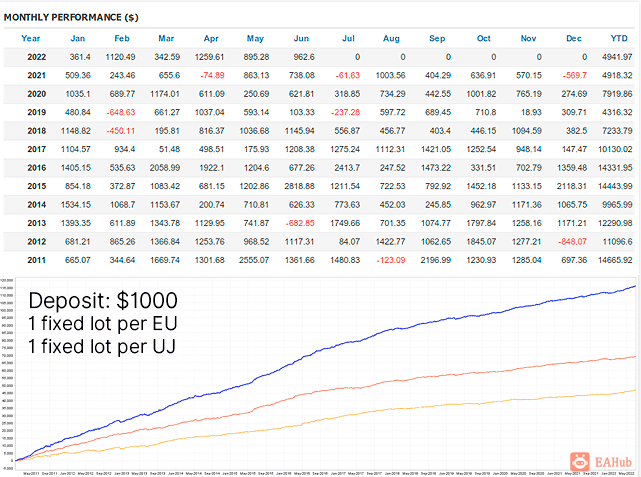
Task: Select the 2014 year row label
Action: click(37, 205)
